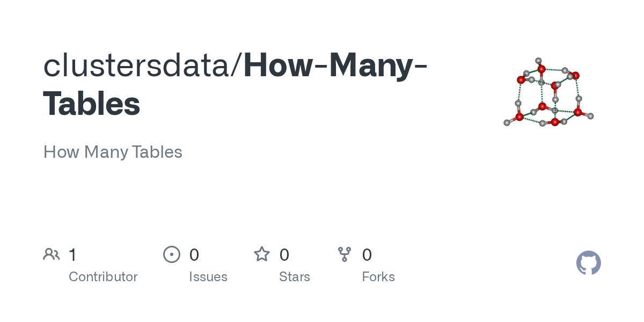Click the topmost gray atom in molecule image

click(538, 61)
